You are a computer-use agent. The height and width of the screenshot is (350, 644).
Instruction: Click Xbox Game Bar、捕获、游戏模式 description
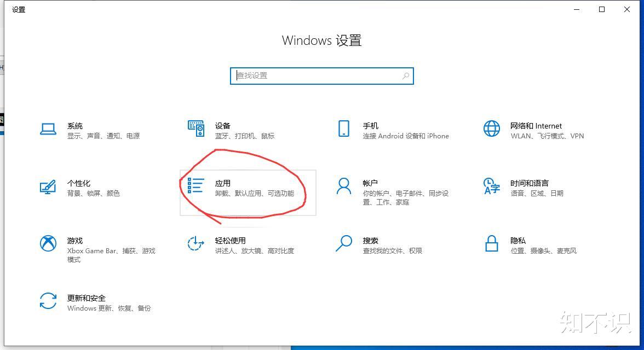[111, 255]
